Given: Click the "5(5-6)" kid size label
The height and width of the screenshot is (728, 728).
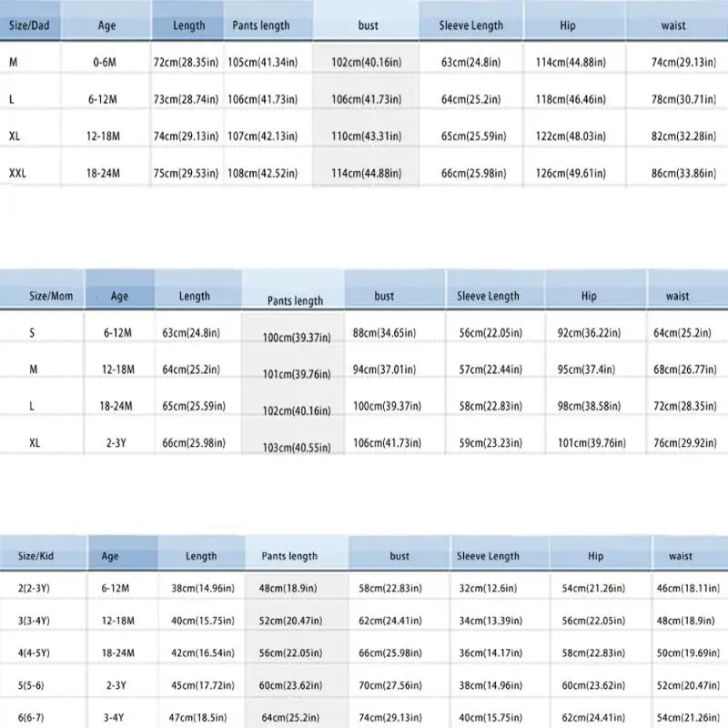Looking at the screenshot, I should (31, 686).
